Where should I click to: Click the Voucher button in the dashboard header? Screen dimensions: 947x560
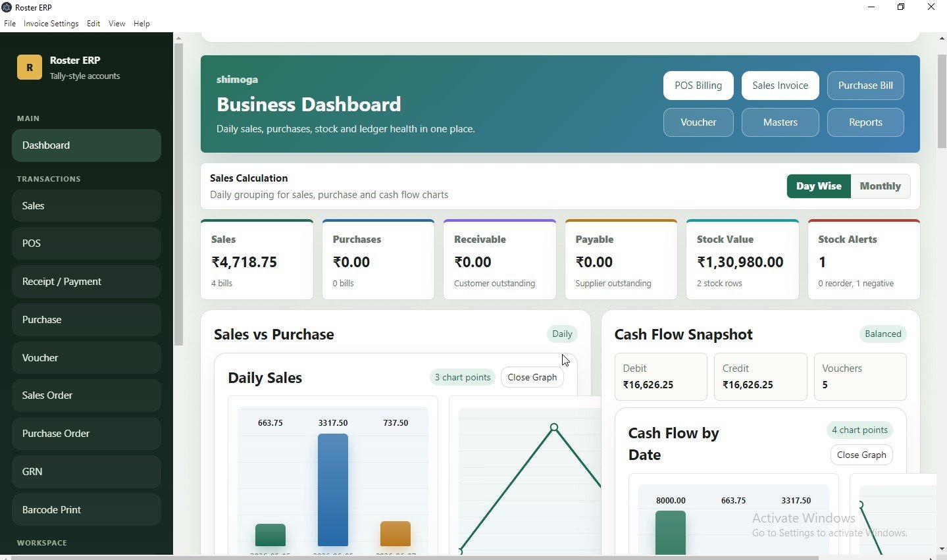coord(698,122)
